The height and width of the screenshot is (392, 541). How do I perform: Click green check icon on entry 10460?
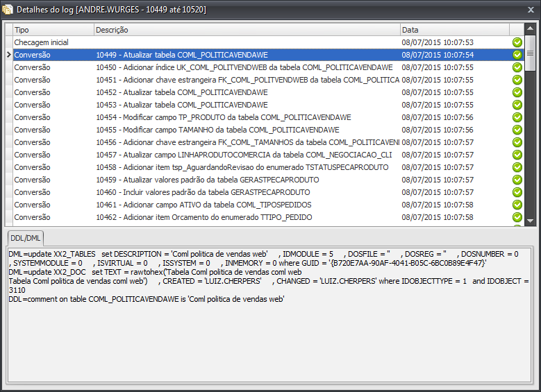click(x=517, y=192)
